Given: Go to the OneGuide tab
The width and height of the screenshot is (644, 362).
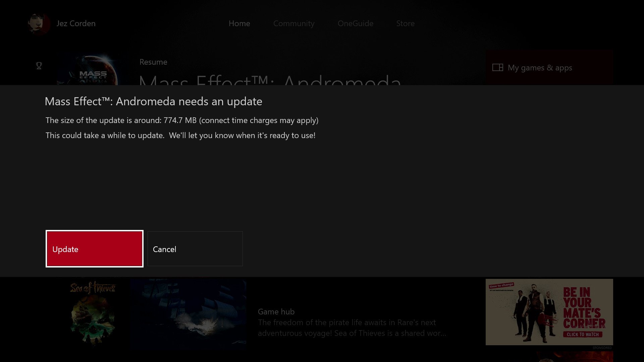Looking at the screenshot, I should click(355, 23).
